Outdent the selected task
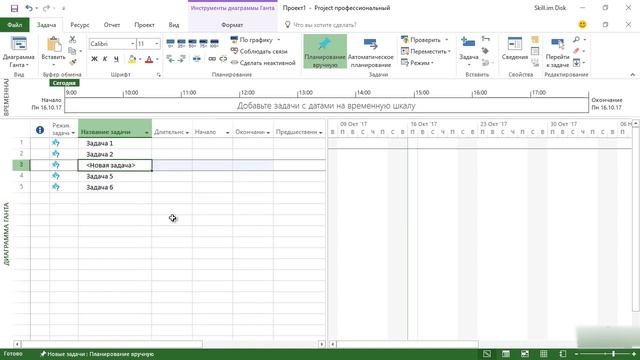 tap(171, 59)
